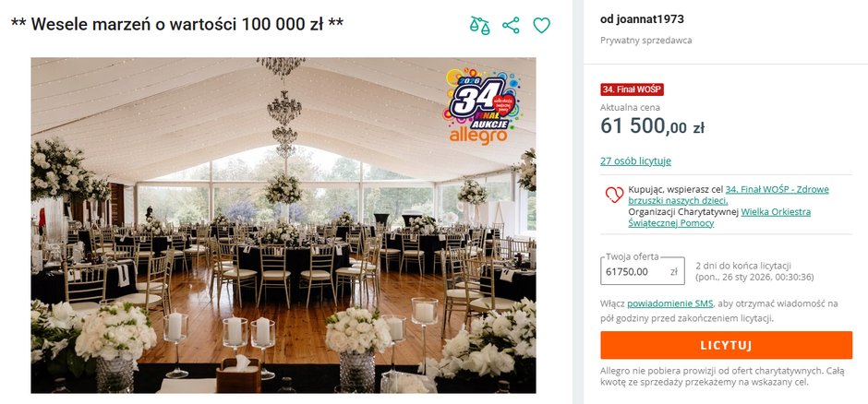Open Wielka Orkiestra Świątecznej Pomocy link
This screenshot has width=868, height=404.
[719, 218]
